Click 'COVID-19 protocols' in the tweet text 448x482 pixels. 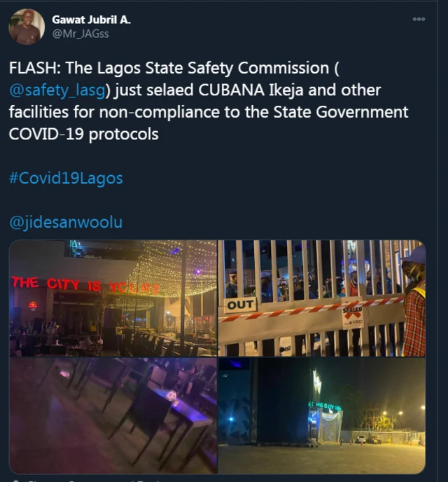coord(83,134)
